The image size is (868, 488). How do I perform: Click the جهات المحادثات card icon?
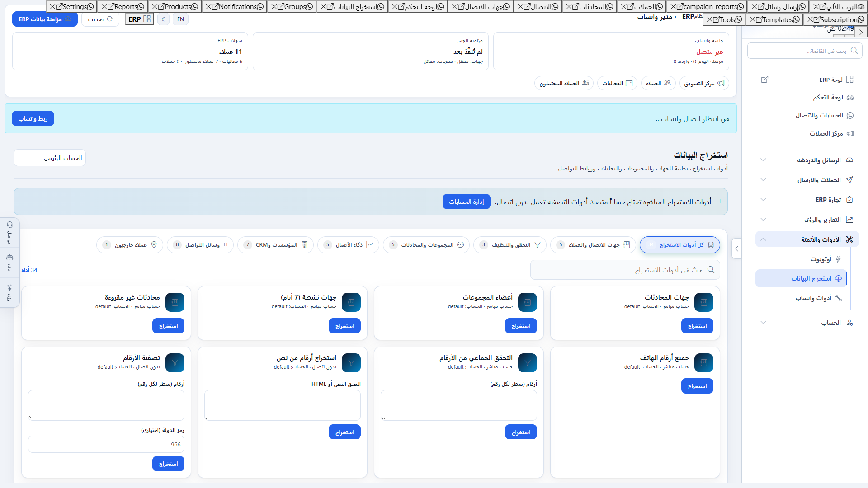704,302
